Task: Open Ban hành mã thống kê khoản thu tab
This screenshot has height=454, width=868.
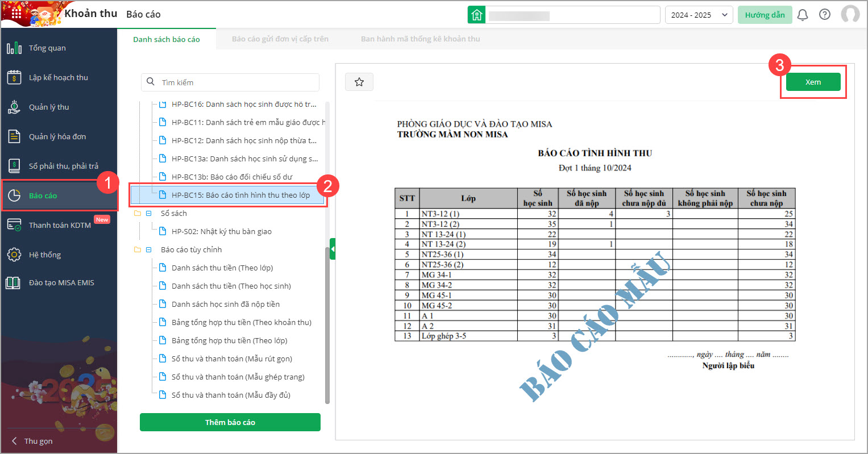Action: pos(421,39)
